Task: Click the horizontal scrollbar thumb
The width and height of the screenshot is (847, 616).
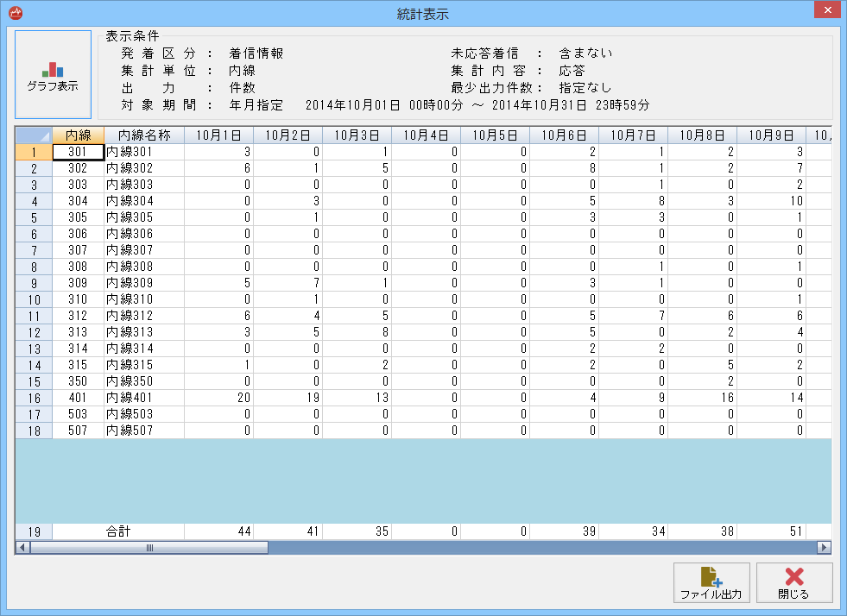Action: [149, 548]
